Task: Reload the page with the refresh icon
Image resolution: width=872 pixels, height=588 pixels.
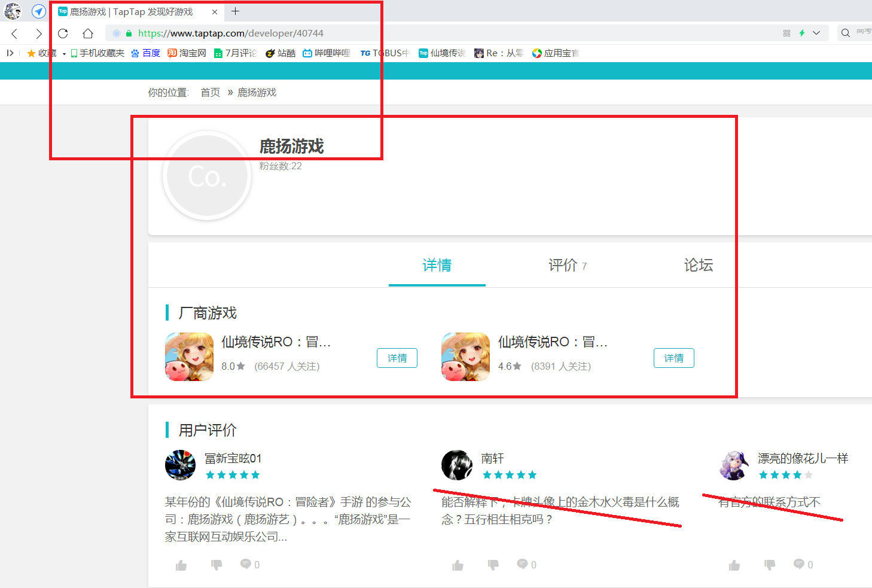Action: coord(63,33)
